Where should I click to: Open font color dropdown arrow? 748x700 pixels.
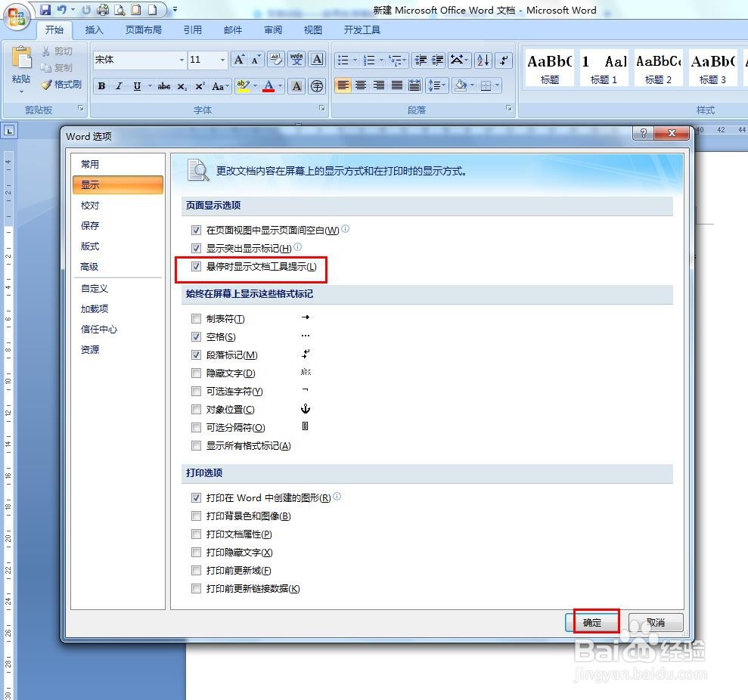[x=280, y=86]
